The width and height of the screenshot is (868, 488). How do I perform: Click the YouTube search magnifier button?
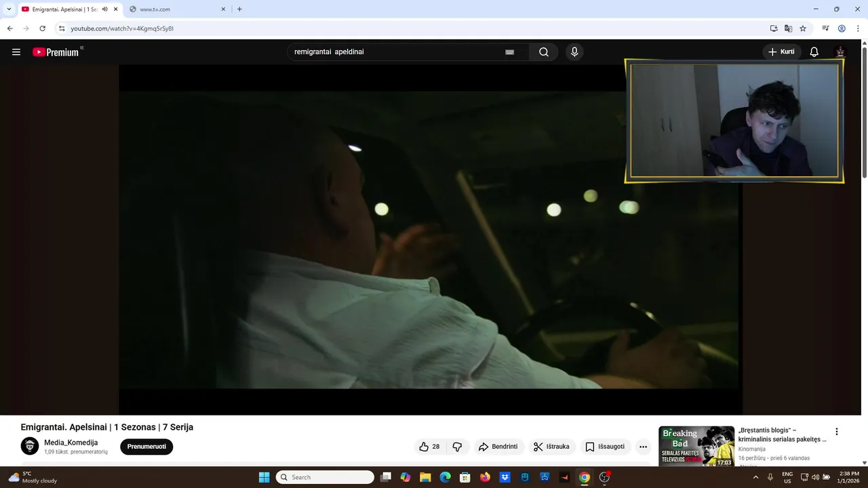pos(544,52)
